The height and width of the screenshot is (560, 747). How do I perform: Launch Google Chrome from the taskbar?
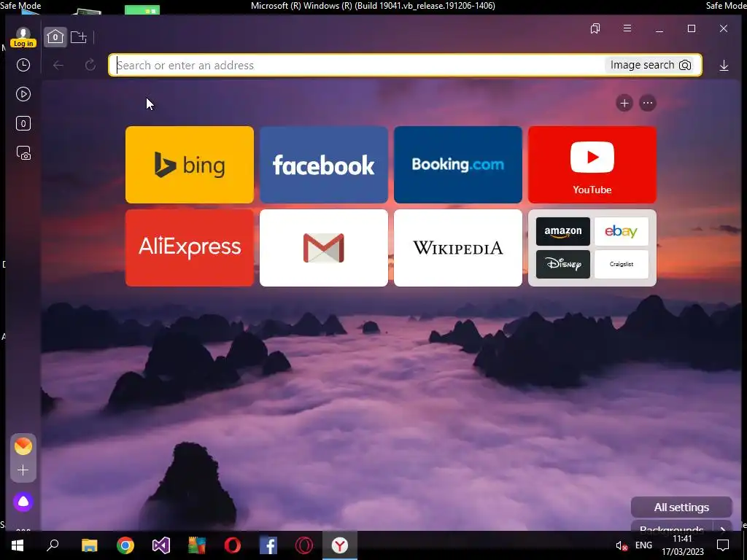(125, 545)
